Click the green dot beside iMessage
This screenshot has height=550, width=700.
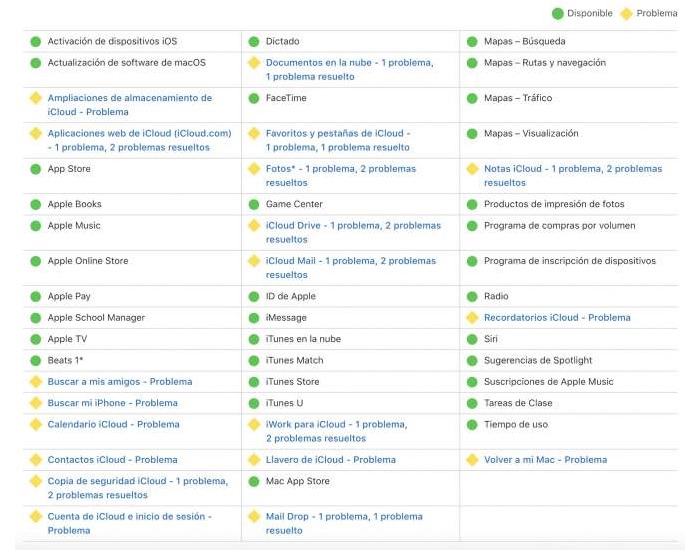pyautogui.click(x=254, y=318)
